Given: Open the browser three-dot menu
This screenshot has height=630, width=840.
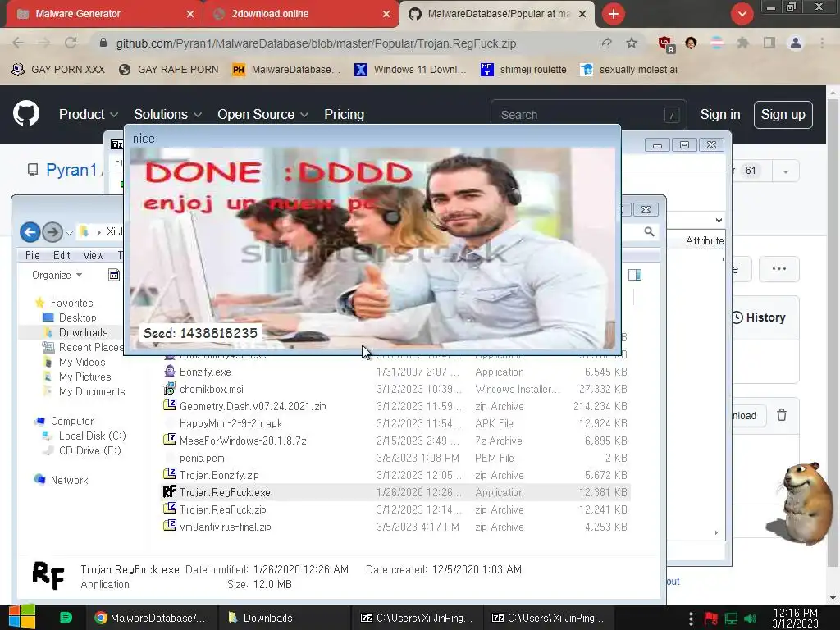Looking at the screenshot, I should pos(822,43).
